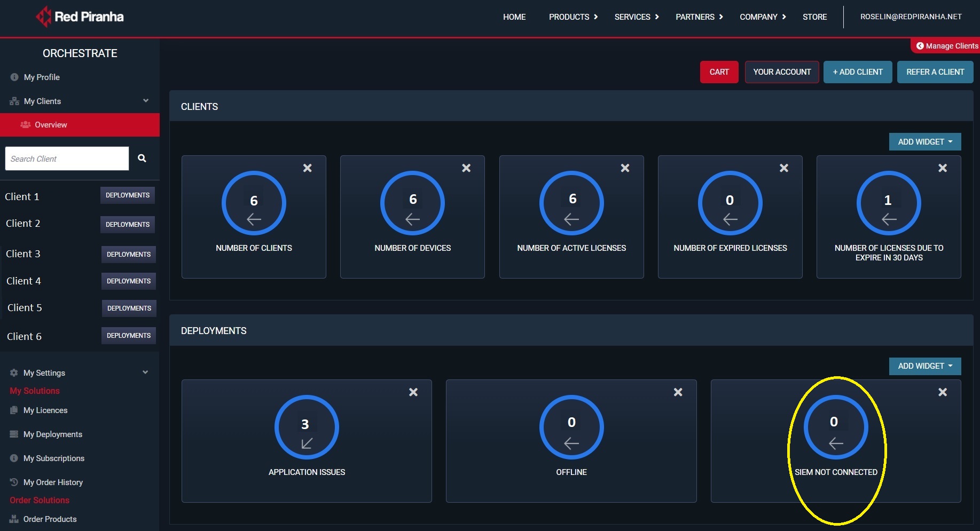The width and height of the screenshot is (980, 531).
Task: Click the SIEM Not Connected circle counter
Action: (836, 427)
